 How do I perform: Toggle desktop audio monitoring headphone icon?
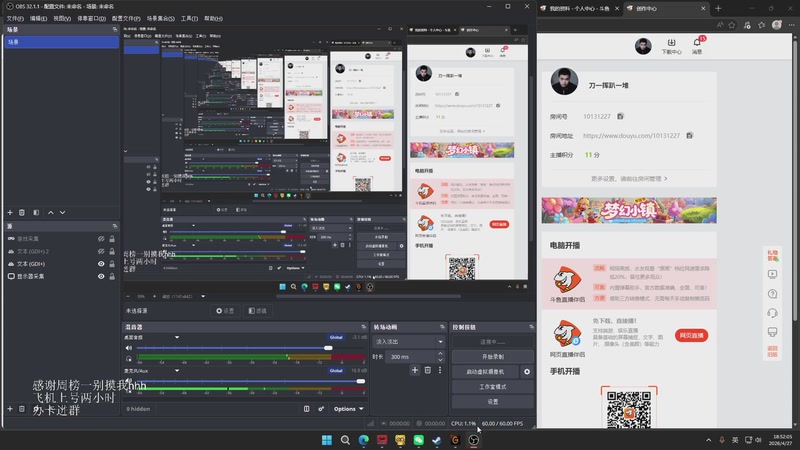[129, 359]
